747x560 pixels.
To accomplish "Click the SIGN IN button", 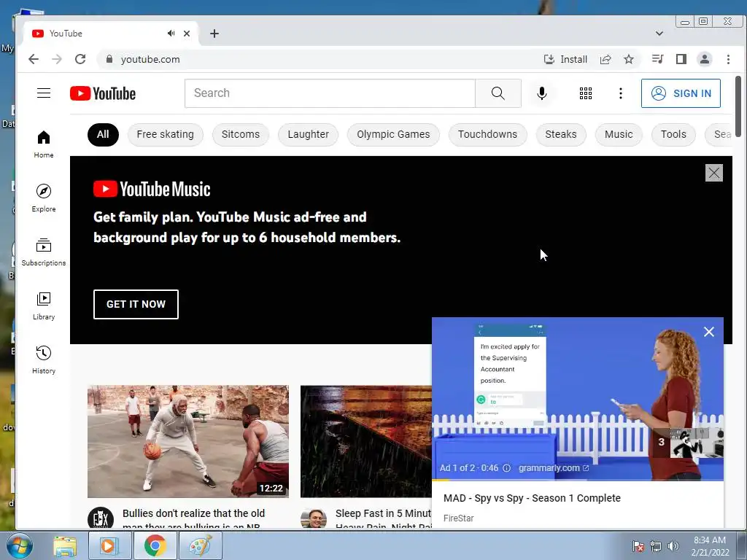I will coord(681,93).
